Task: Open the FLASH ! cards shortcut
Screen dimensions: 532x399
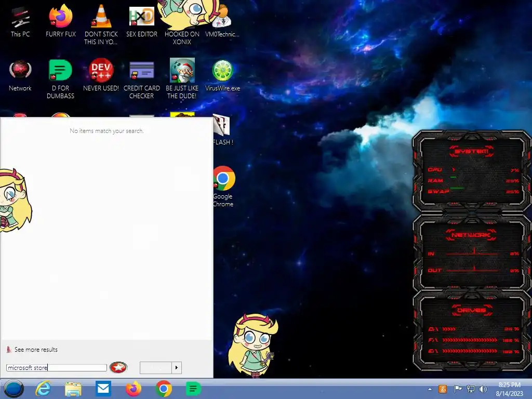Action: (223, 130)
